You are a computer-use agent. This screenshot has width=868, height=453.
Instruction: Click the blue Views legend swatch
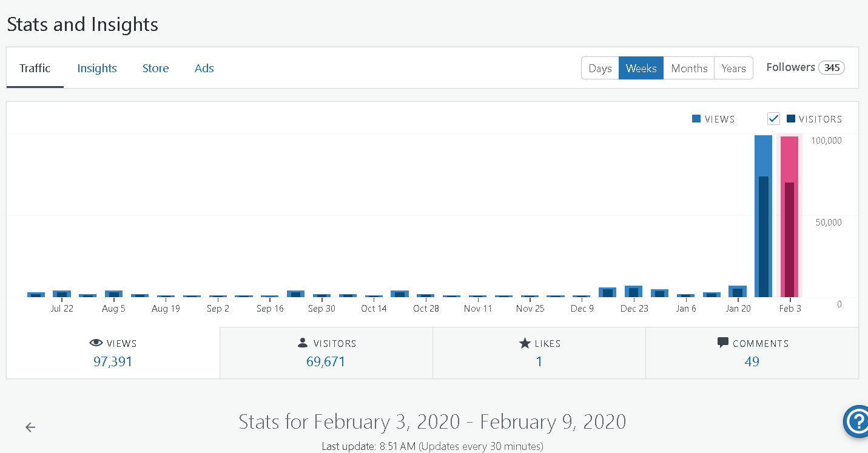[x=696, y=119]
